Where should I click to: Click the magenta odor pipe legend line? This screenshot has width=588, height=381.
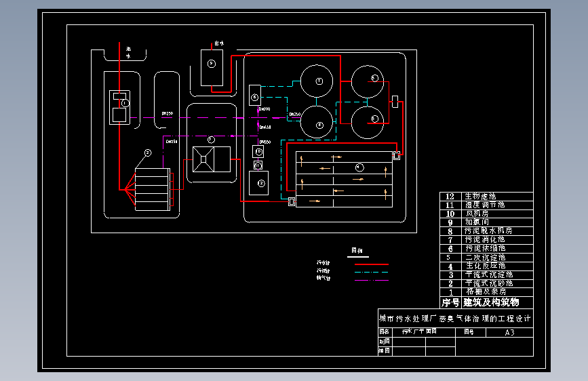[372, 280]
